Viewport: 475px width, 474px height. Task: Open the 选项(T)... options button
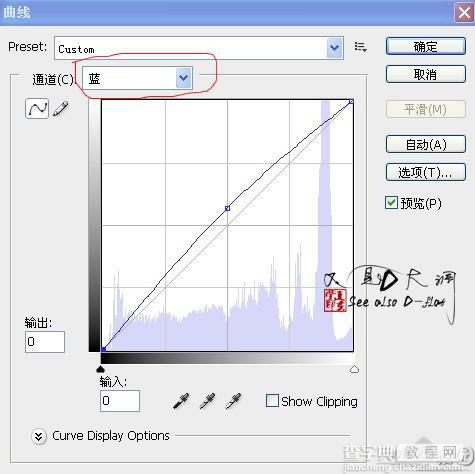[x=426, y=172]
